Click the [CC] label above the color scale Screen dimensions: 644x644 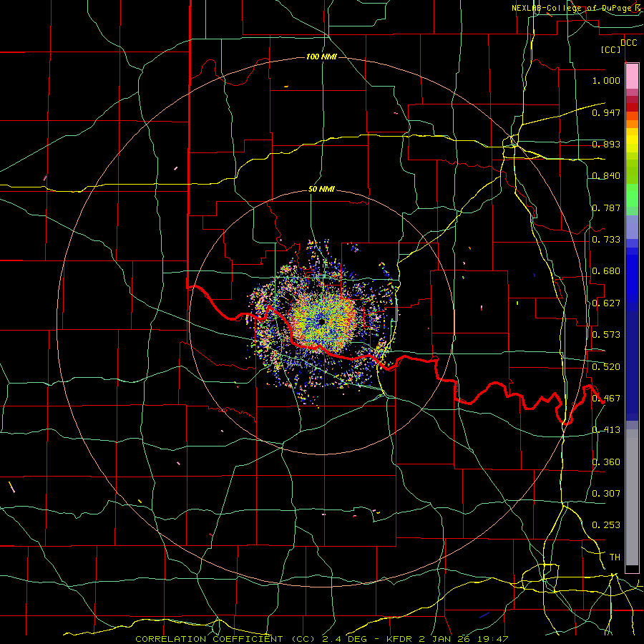[611, 49]
